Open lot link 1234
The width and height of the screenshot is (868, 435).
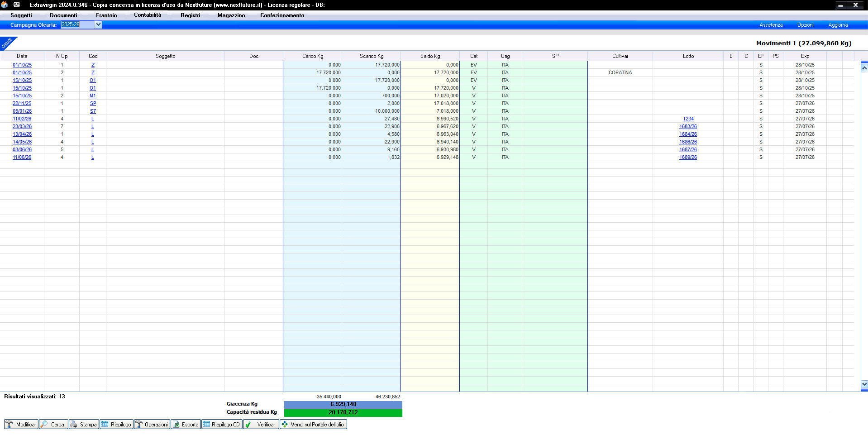688,119
